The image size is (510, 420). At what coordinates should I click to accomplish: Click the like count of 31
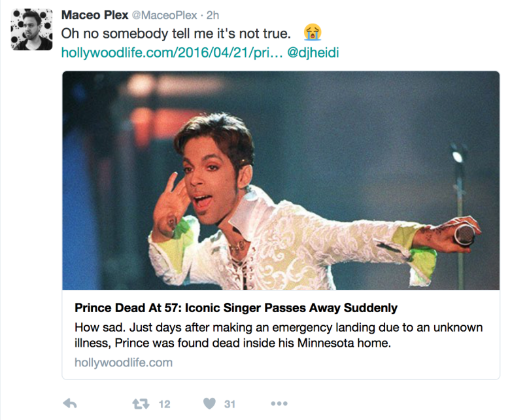[229, 404]
